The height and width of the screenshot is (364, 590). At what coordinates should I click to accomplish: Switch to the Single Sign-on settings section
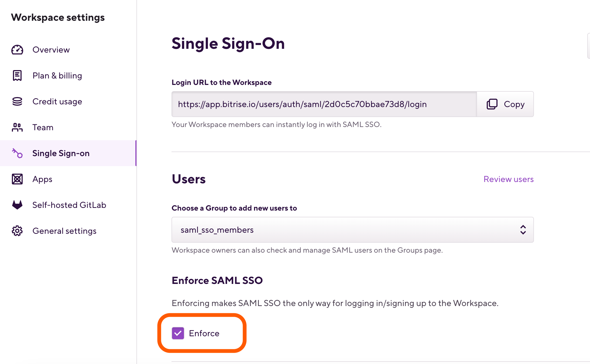[61, 153]
